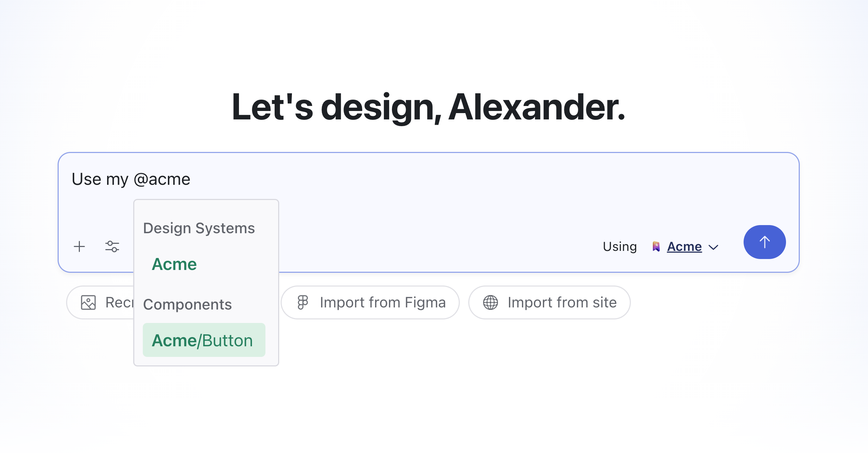Click the Acme bookmark icon beside Using
This screenshot has width=868, height=453.
coord(656,246)
